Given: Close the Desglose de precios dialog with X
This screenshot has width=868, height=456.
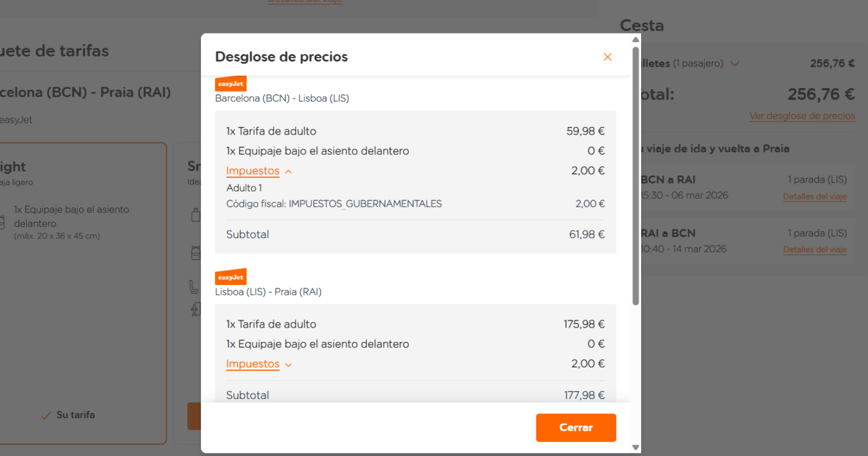Looking at the screenshot, I should (x=607, y=57).
